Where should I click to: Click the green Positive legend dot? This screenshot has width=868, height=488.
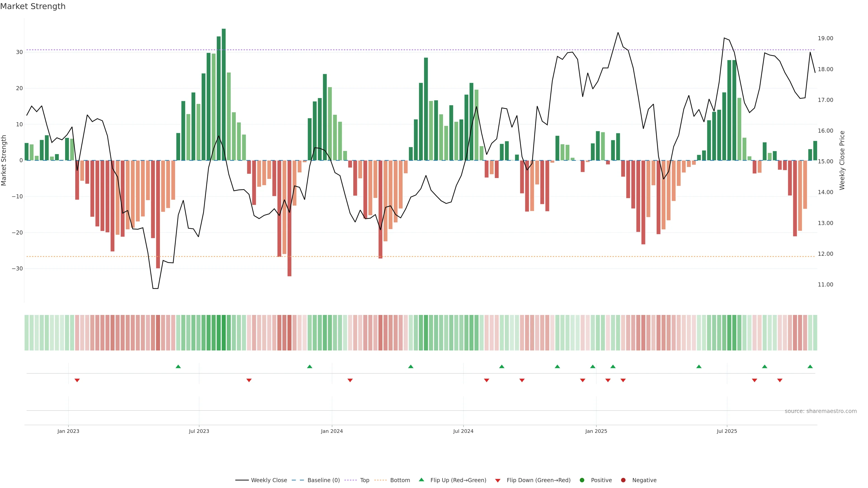(x=582, y=480)
